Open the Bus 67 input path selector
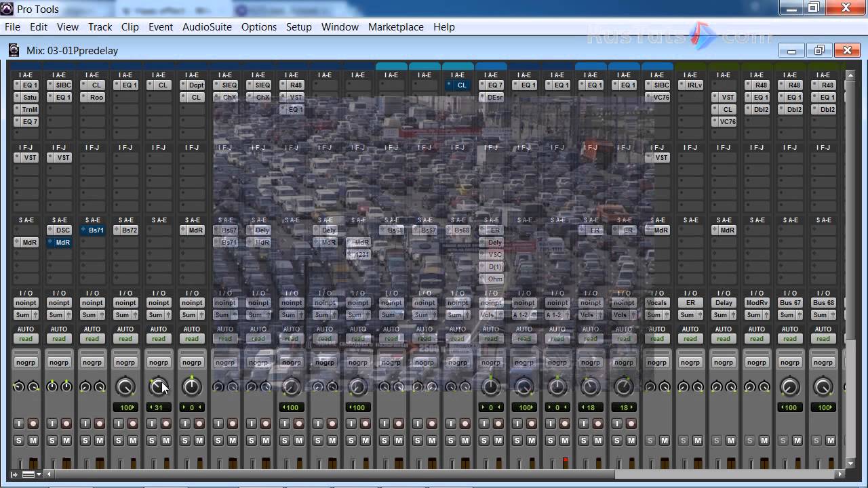Screen dimensions: 868x488 (x=790, y=303)
